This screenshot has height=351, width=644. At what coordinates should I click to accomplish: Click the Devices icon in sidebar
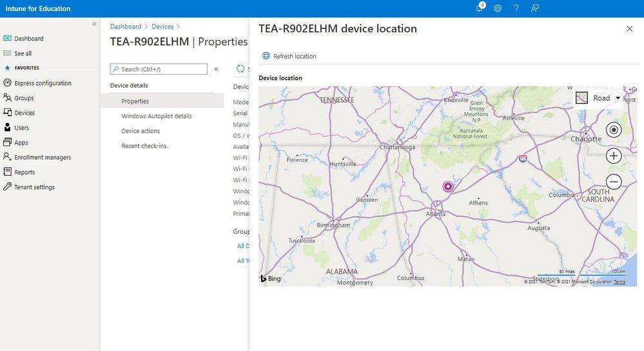[x=7, y=113]
